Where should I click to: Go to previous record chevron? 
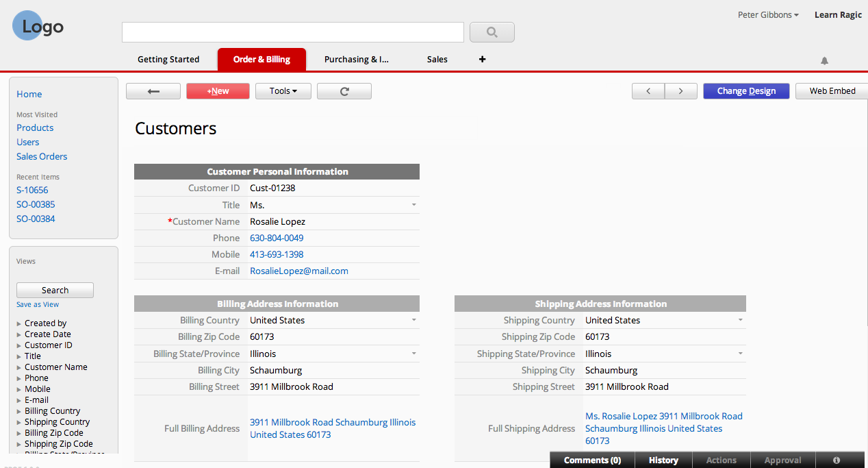tap(648, 91)
